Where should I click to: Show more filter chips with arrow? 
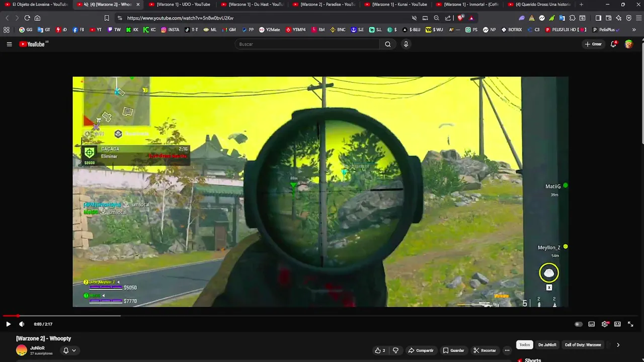pyautogui.click(x=618, y=345)
